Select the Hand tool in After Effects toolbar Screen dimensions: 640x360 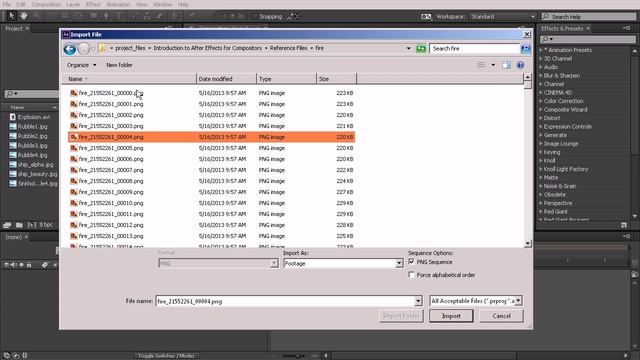tap(24, 16)
